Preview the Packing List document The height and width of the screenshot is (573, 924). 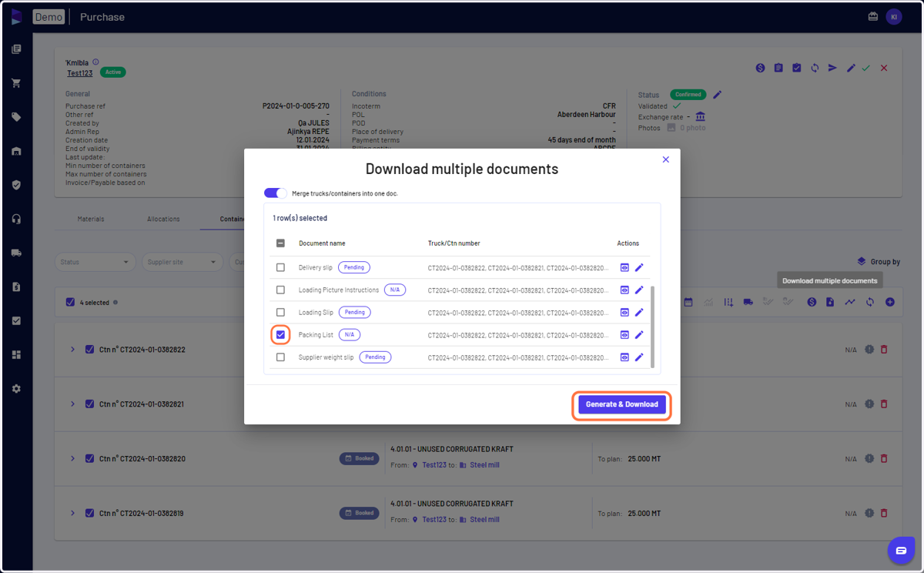click(x=624, y=335)
